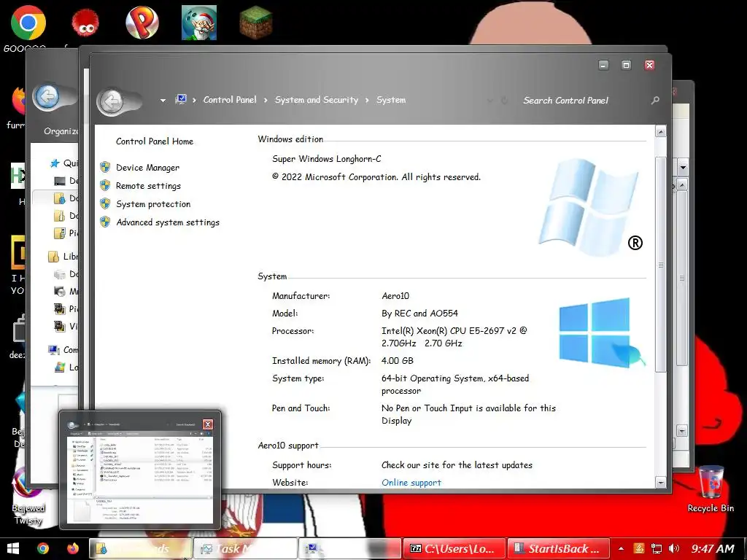The height and width of the screenshot is (560, 747).
Task: Show hidden tray icons arrow
Action: coord(621,549)
